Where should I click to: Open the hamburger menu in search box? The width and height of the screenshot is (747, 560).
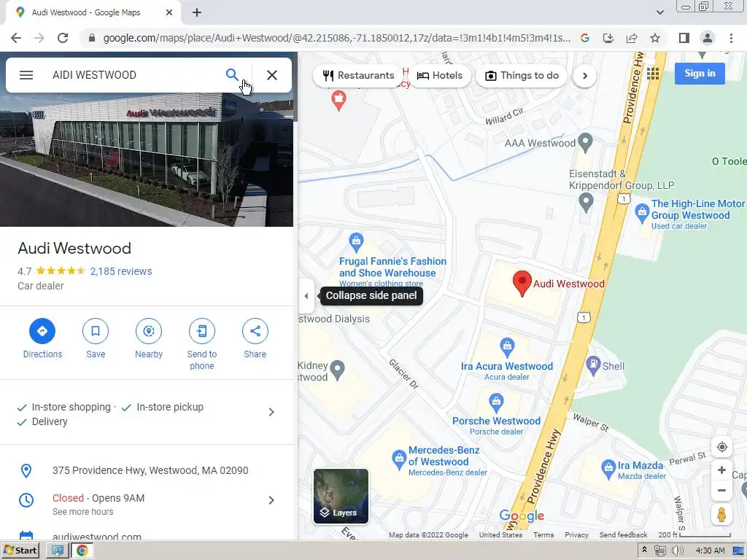[26, 75]
